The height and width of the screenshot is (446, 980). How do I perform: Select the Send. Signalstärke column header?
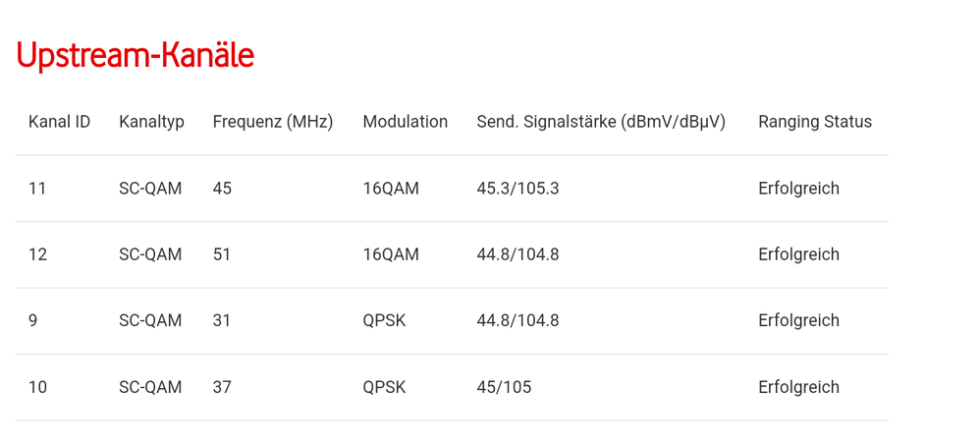(x=601, y=122)
